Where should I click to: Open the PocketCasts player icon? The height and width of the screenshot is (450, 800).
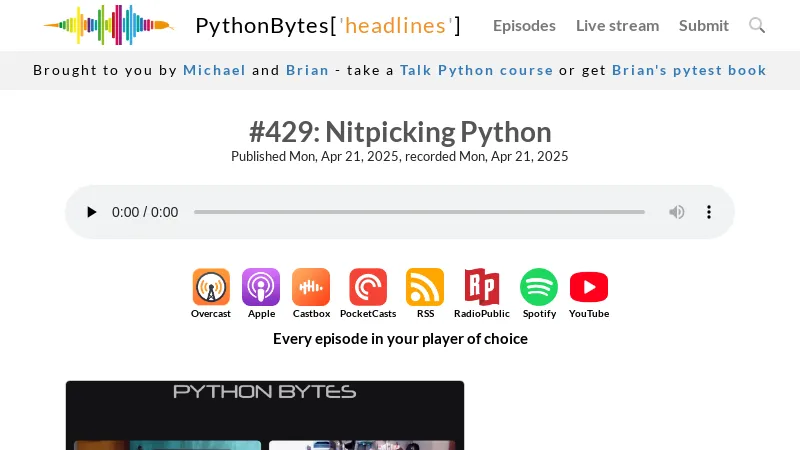(368, 287)
